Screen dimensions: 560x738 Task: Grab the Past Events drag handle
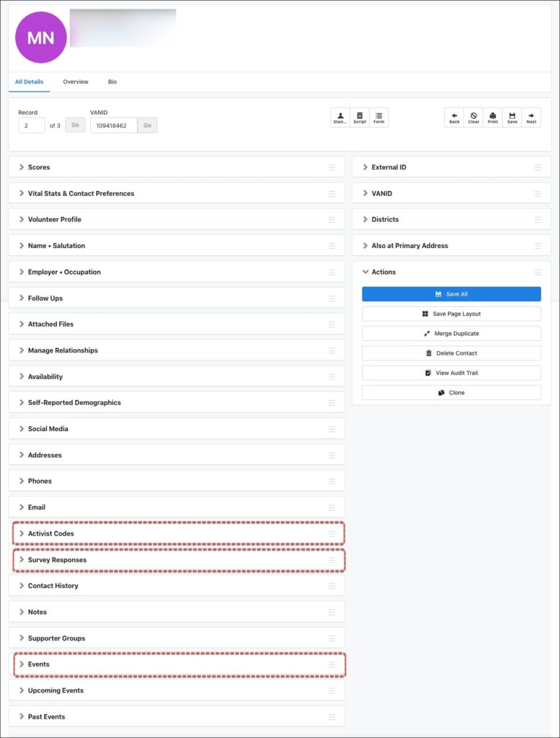[x=332, y=717]
